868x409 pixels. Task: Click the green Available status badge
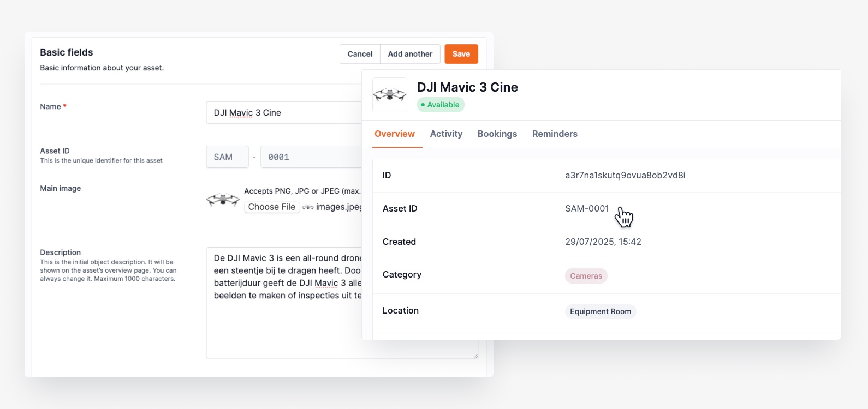441,105
